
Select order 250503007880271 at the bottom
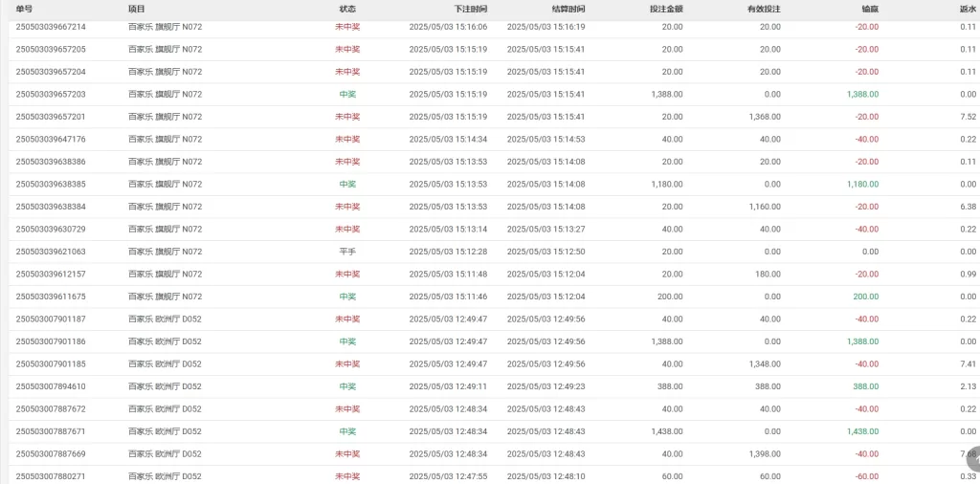[51, 476]
